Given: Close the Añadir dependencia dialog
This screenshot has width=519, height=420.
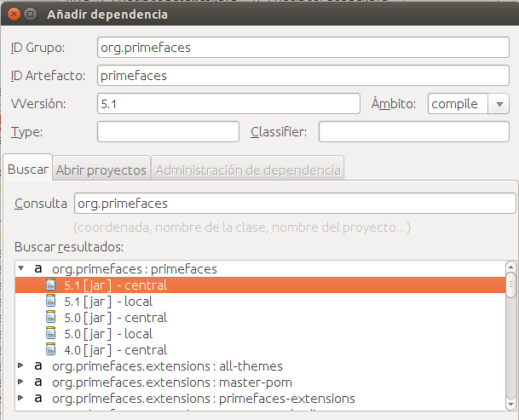Looking at the screenshot, I should [14, 14].
